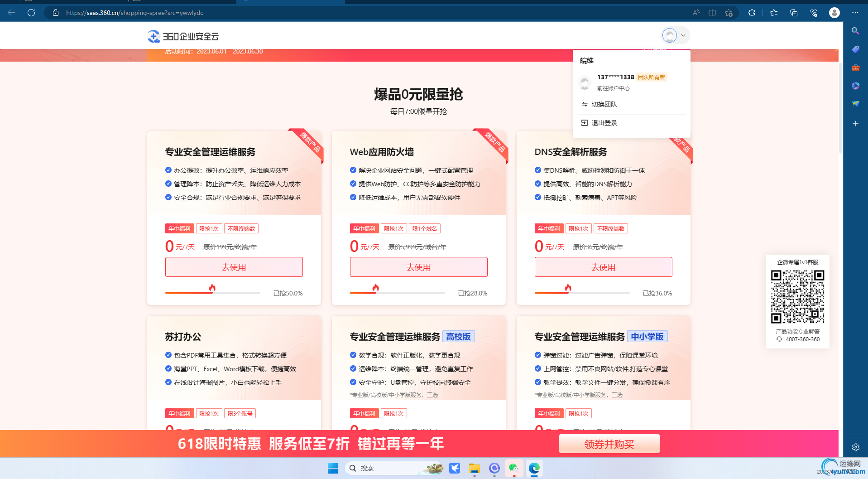Screen dimensions: 868x479
Task: Open Microsoft Edge from taskbar
Action: tap(534, 468)
